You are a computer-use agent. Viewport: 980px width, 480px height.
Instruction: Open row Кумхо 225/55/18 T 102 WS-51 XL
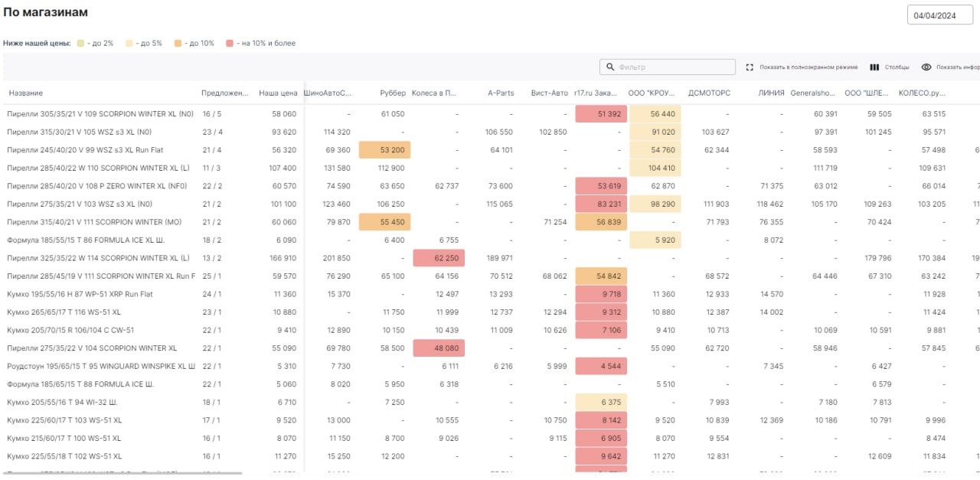pos(64,456)
